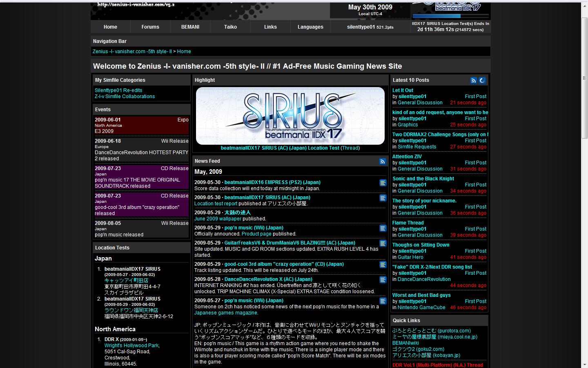The image size is (588, 368).
Task: Open Thoughs on Sitting Down thread
Action: [x=421, y=245]
